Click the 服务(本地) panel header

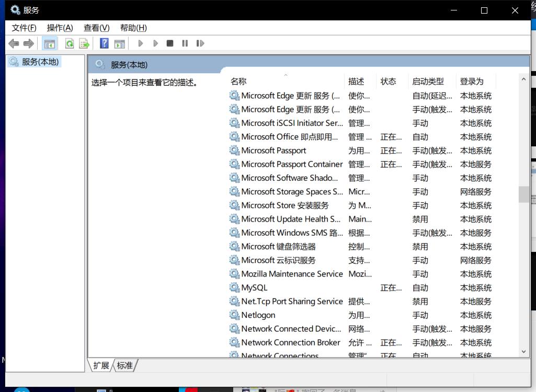129,65
